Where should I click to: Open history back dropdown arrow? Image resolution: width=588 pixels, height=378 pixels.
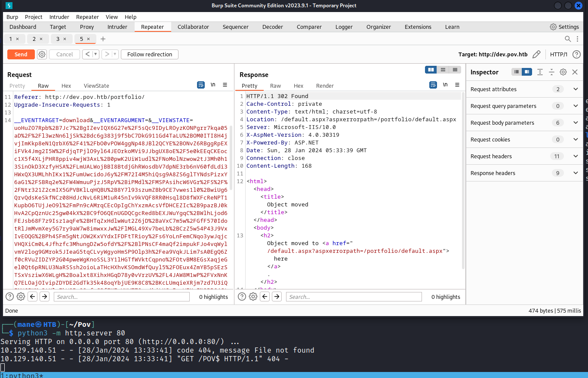[95, 55]
